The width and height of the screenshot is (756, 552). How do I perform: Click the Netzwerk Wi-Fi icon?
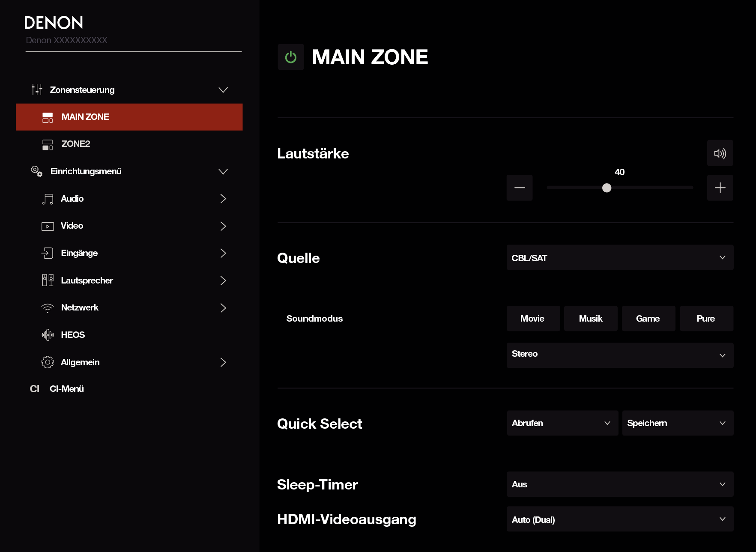click(x=48, y=308)
